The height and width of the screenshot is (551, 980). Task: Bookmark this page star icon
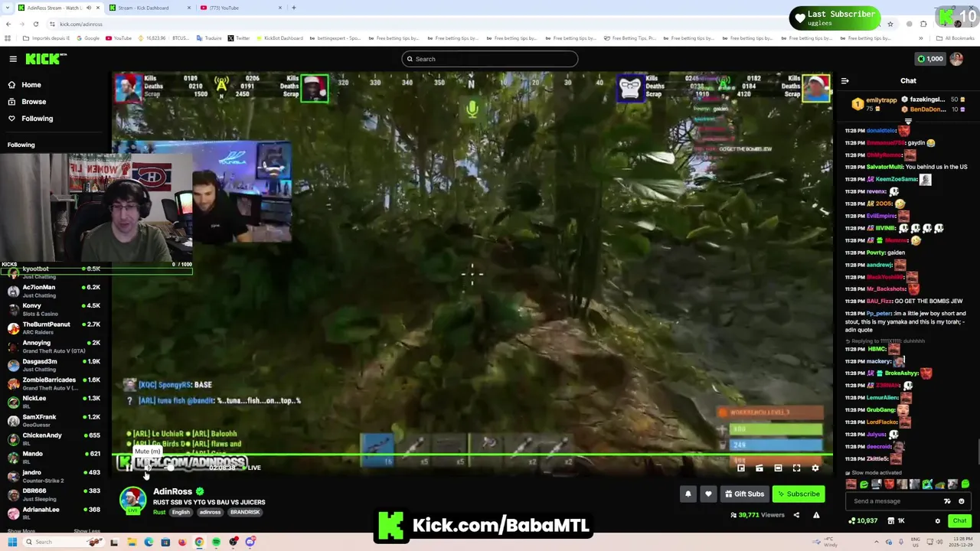pos(890,24)
